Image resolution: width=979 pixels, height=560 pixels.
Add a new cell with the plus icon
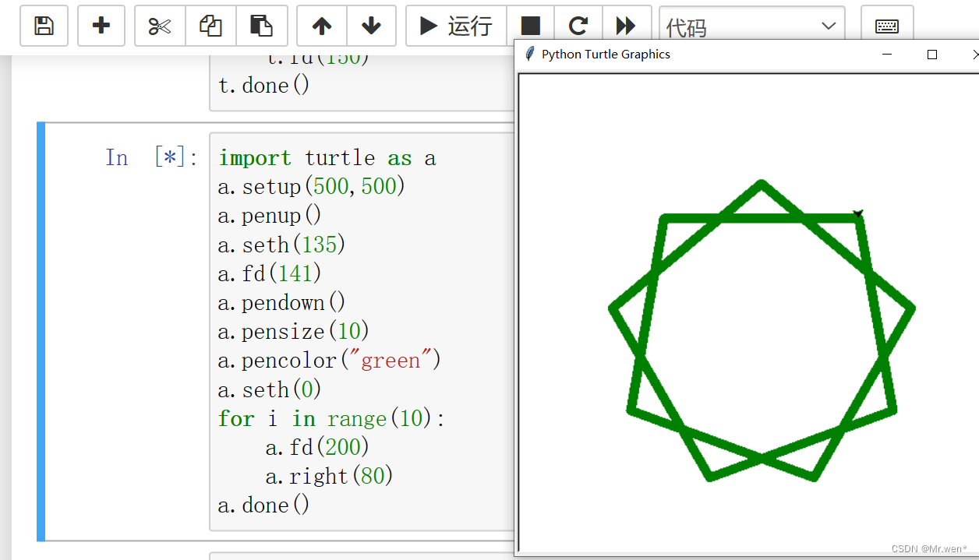tap(101, 26)
